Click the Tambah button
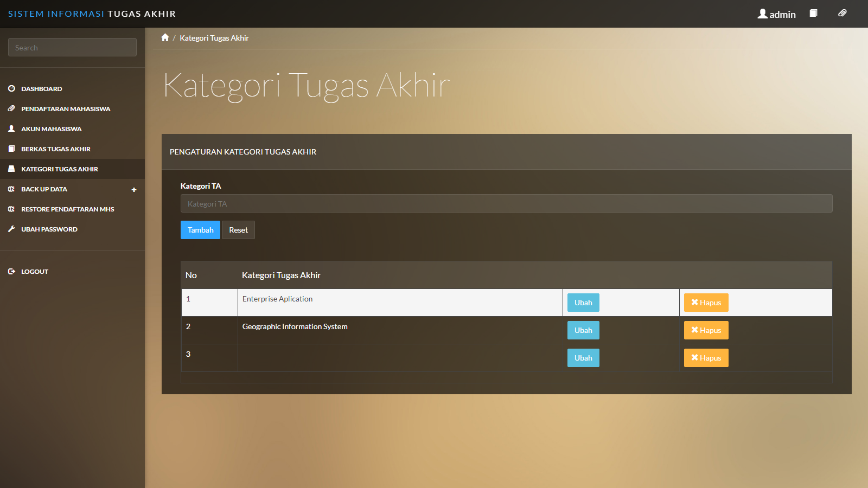Viewport: 868px width, 488px height. (x=200, y=230)
